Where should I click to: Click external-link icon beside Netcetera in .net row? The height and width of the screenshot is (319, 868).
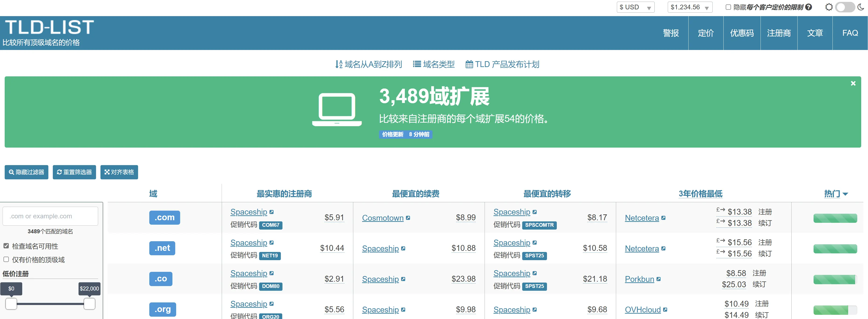tap(663, 249)
